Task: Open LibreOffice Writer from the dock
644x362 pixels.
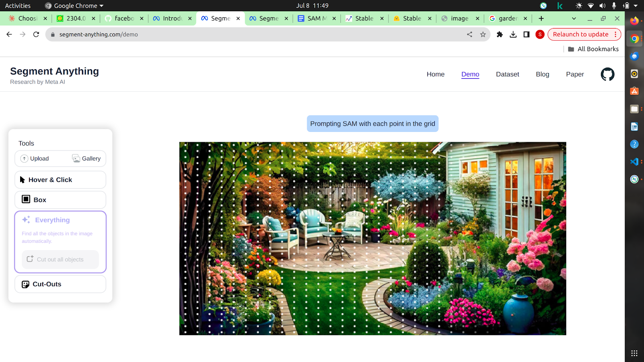Action: pyautogui.click(x=634, y=127)
